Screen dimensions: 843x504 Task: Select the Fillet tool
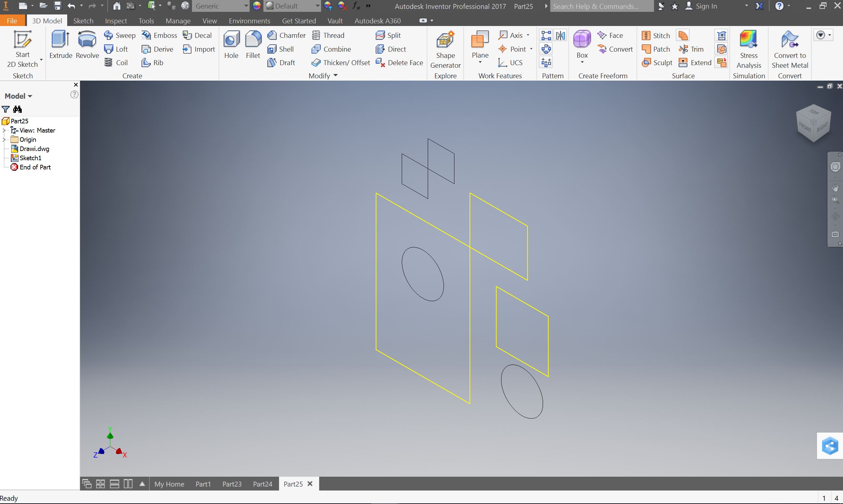(x=253, y=44)
